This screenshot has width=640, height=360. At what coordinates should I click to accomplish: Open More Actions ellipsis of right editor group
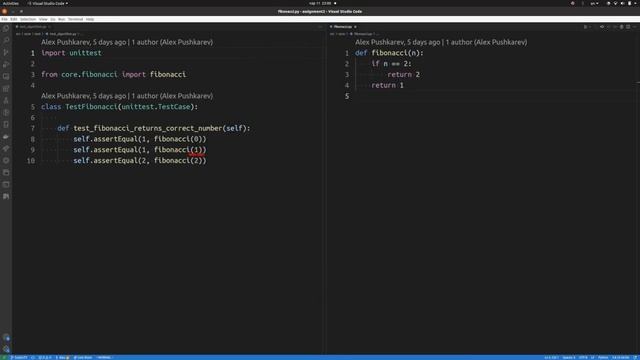pyautogui.click(x=634, y=27)
